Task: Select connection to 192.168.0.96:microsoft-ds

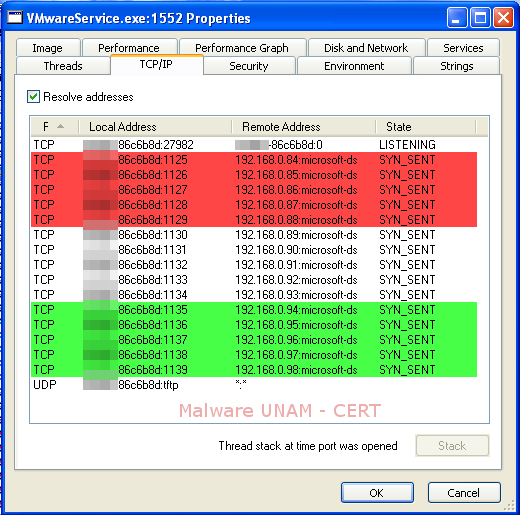Action: point(254,340)
